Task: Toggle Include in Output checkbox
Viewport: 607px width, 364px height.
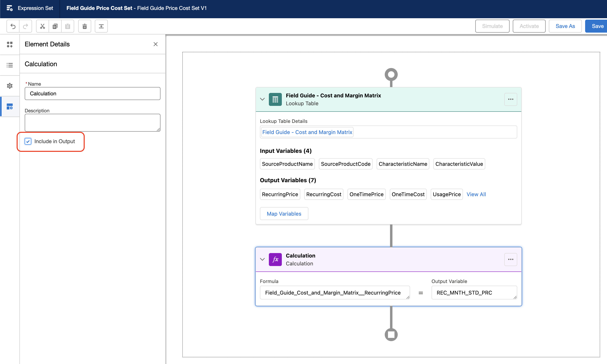Action: (28, 141)
